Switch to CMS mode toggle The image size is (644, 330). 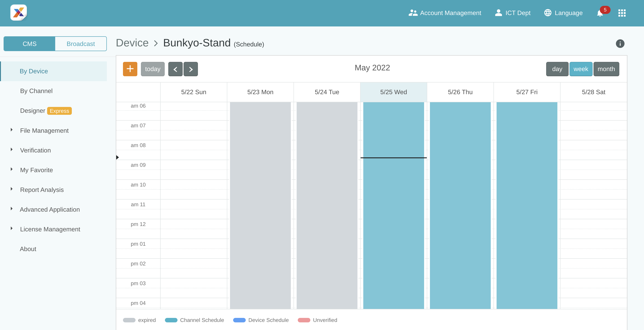click(29, 44)
